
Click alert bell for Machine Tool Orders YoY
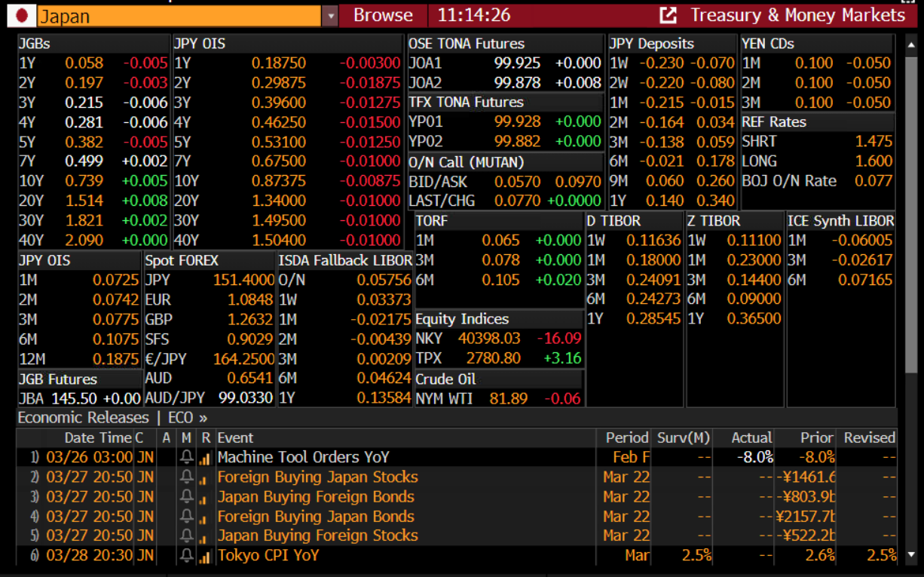[x=186, y=457]
